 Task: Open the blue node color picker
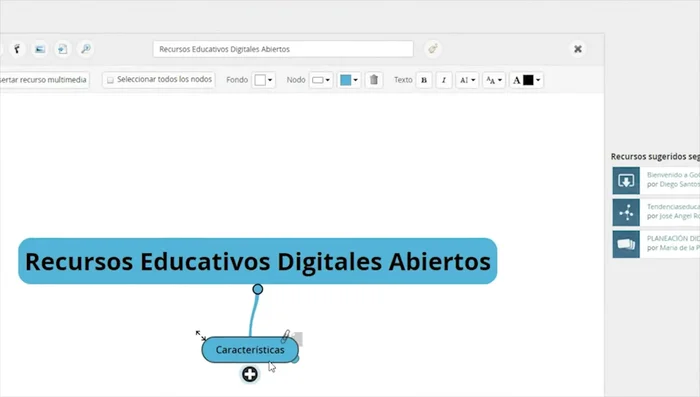(349, 80)
